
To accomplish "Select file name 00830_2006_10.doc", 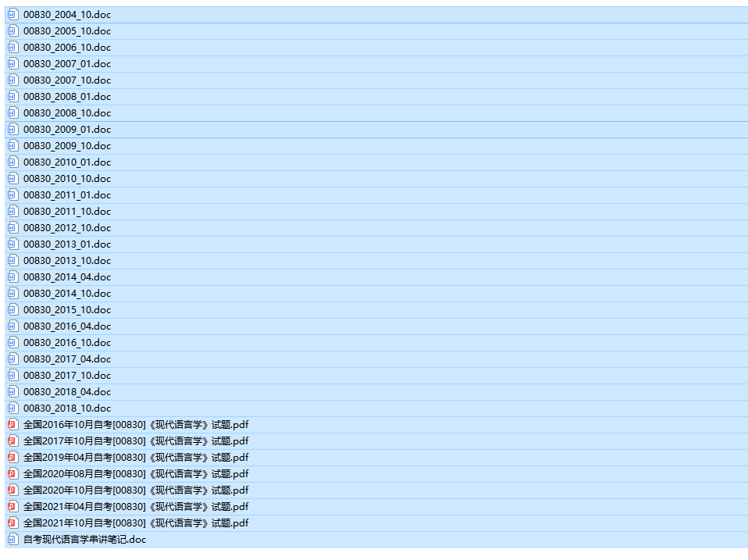I will coord(67,47).
